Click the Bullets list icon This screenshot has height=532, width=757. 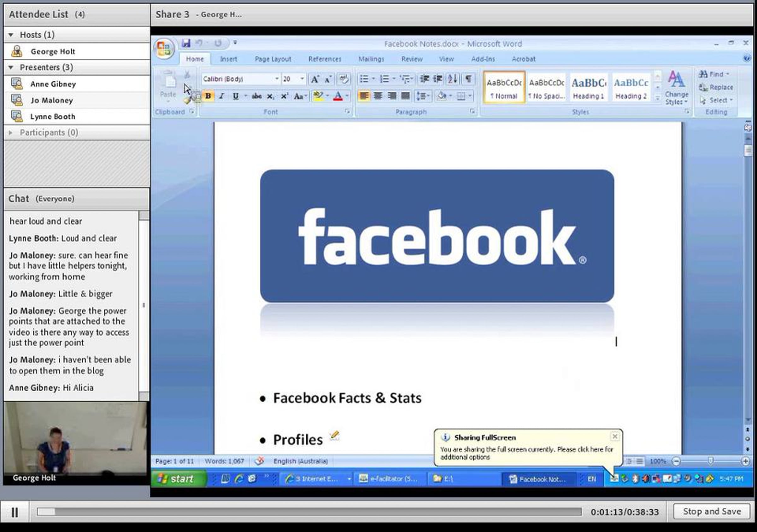(x=364, y=79)
